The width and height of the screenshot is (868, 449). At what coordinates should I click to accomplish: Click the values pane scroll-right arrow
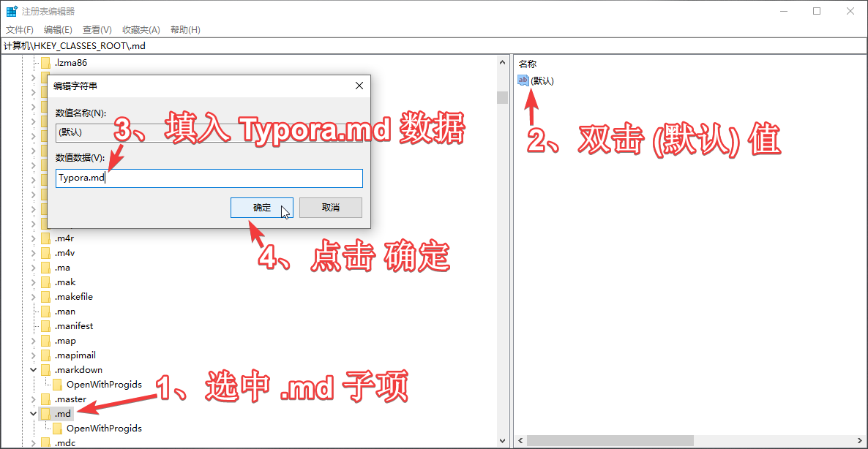[861, 441]
